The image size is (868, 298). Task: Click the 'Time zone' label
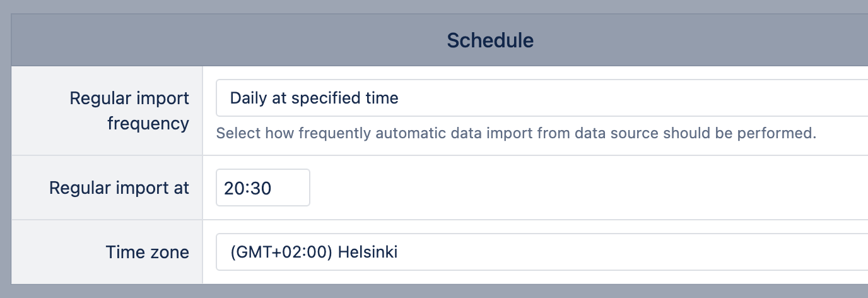pyautogui.click(x=148, y=252)
